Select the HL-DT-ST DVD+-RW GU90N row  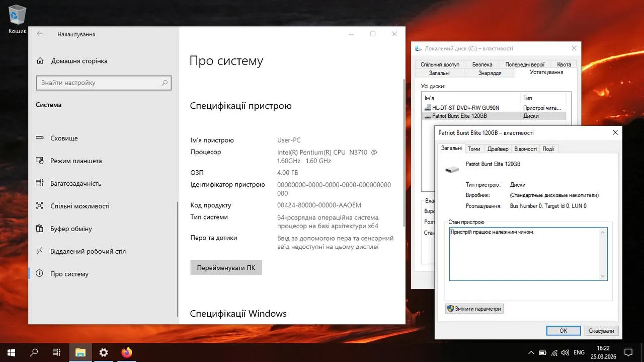click(495, 108)
